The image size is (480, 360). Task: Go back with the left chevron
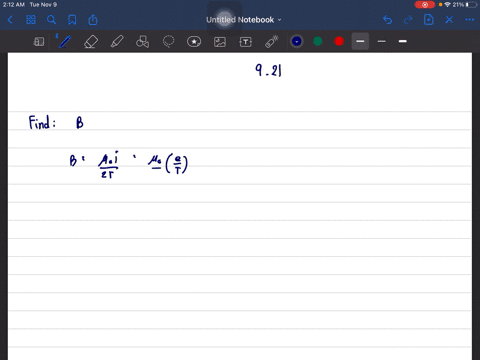point(10,20)
